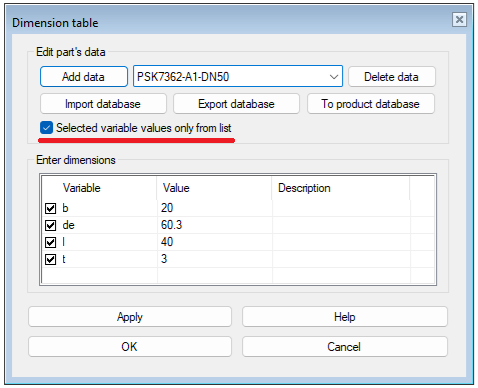Select the value 20 cell

[214, 208]
